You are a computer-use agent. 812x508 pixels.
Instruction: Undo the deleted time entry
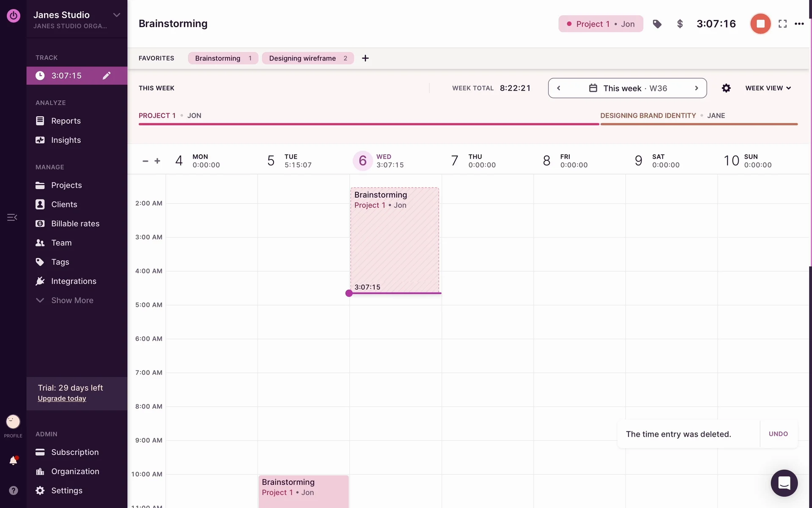click(778, 434)
